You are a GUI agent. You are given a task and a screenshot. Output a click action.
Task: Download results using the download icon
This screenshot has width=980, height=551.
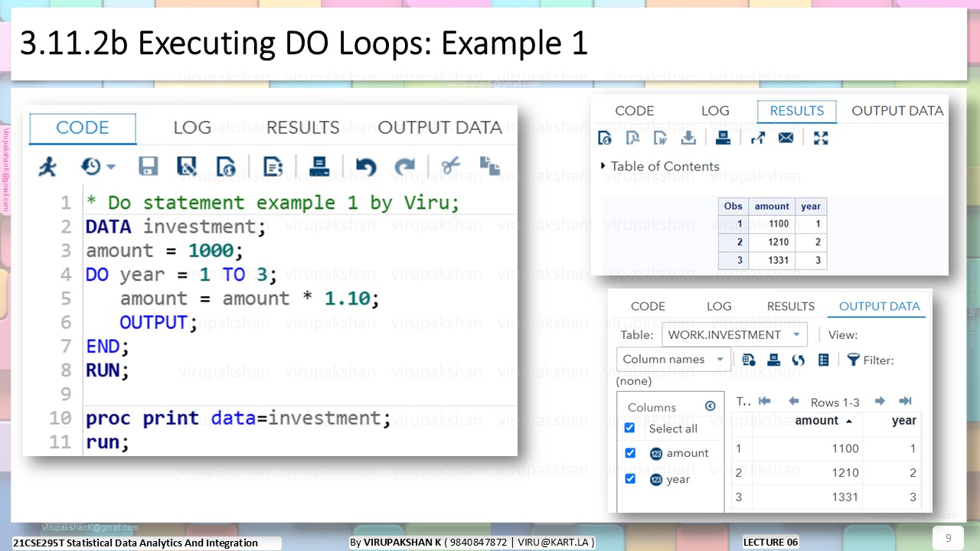click(x=688, y=138)
